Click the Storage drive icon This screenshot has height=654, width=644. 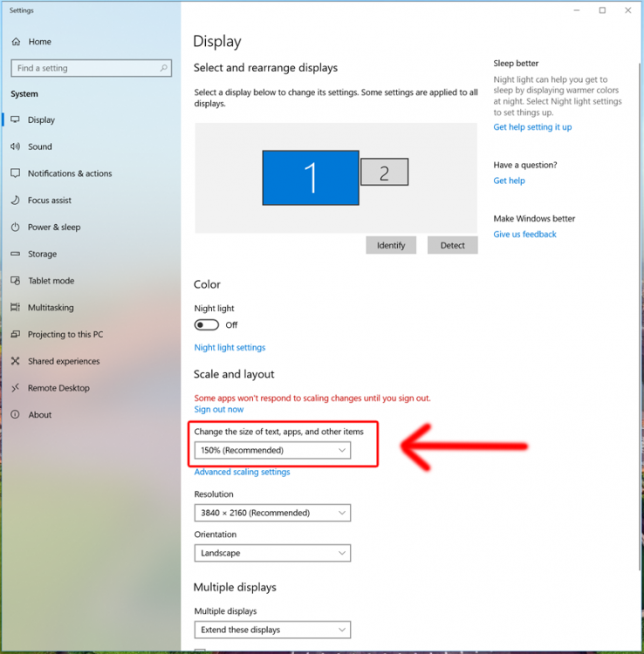click(16, 254)
